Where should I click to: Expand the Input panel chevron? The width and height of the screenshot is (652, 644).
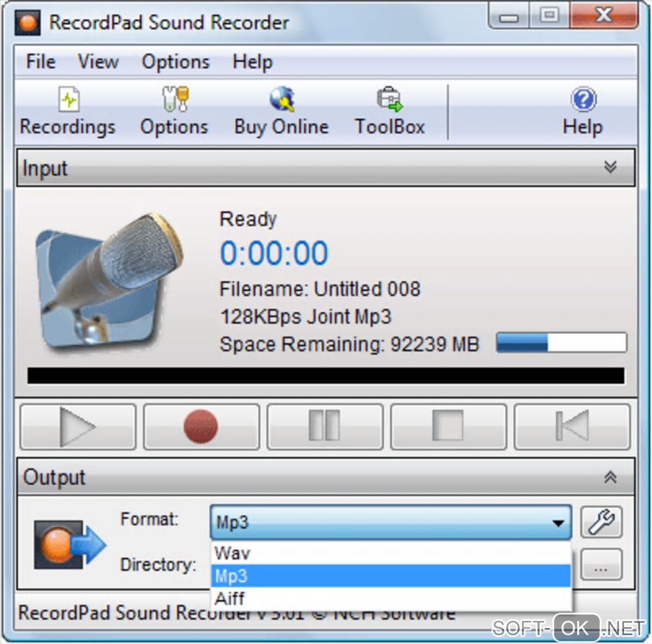(610, 168)
